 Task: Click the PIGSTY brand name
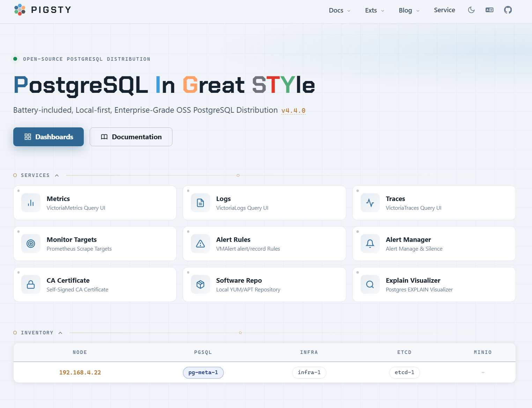[51, 10]
